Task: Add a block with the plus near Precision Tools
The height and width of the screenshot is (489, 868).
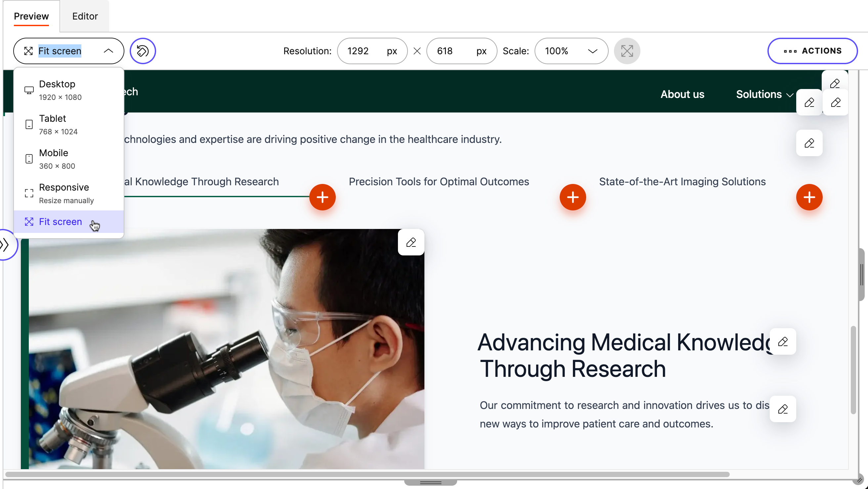Action: tap(573, 197)
